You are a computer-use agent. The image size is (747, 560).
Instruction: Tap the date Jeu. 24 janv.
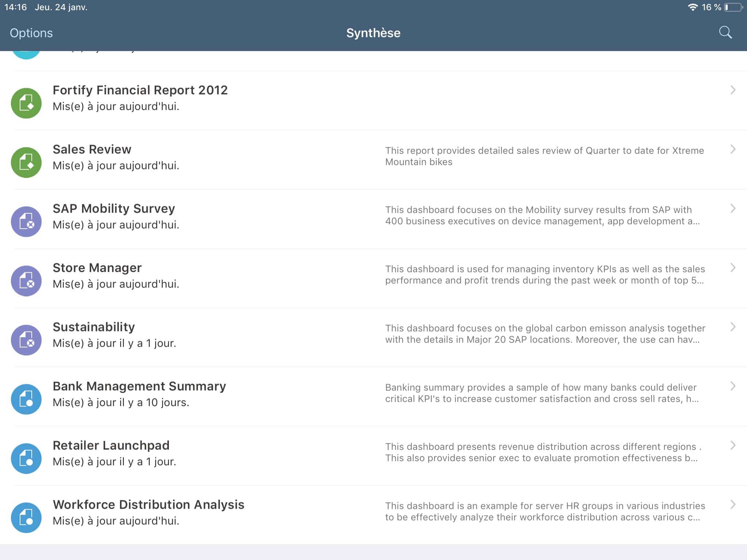[61, 7]
